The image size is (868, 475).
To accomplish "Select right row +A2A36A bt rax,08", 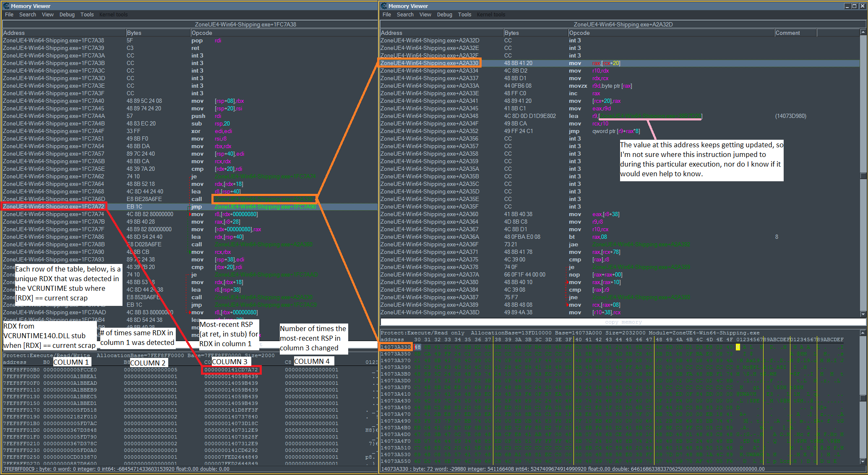I will 620,237.
